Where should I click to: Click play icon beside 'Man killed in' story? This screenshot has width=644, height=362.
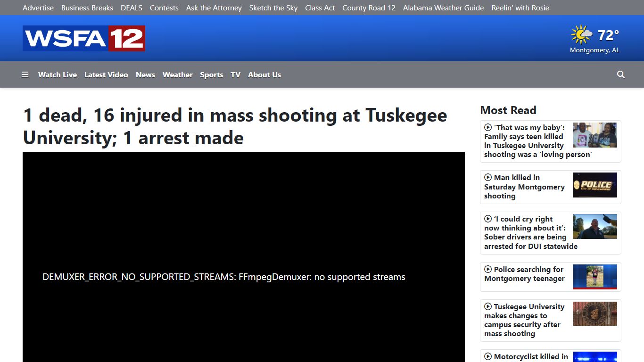[x=488, y=177]
